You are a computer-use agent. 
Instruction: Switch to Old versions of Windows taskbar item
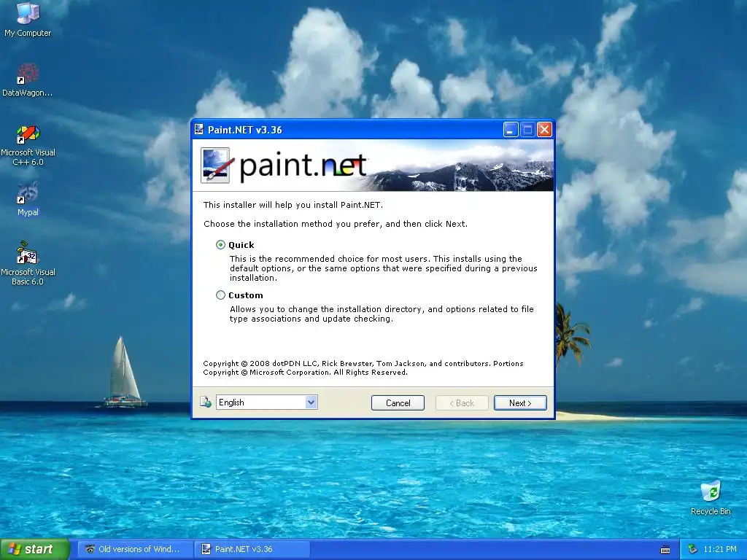coord(135,549)
